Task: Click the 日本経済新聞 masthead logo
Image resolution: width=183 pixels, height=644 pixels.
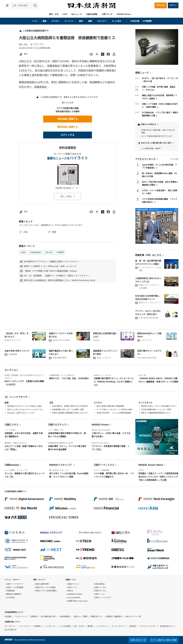Action: pos(91,6)
